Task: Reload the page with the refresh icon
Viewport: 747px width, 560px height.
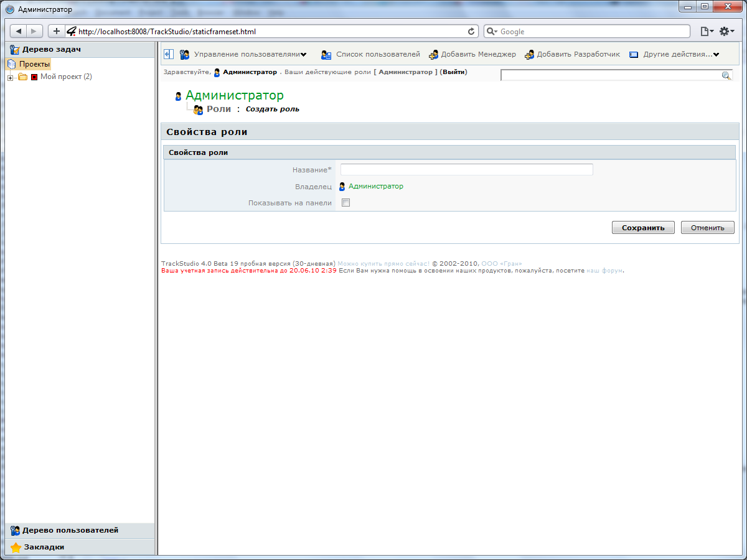Action: point(471,32)
